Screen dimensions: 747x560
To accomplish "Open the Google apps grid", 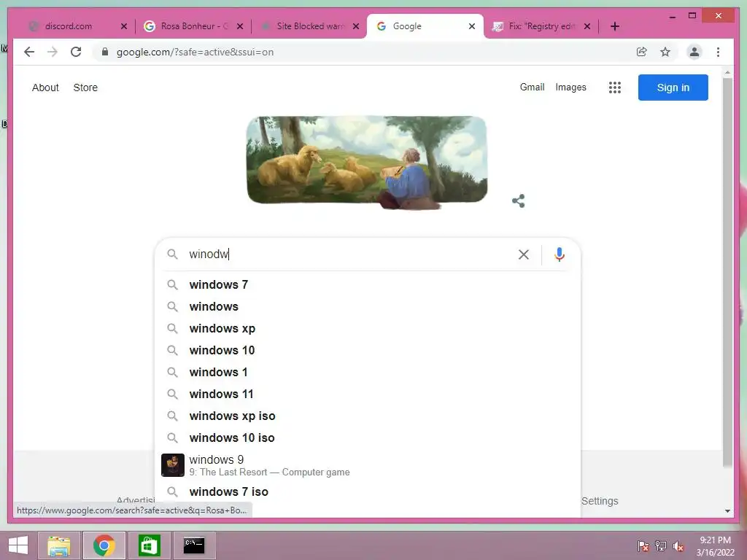I will (x=614, y=87).
